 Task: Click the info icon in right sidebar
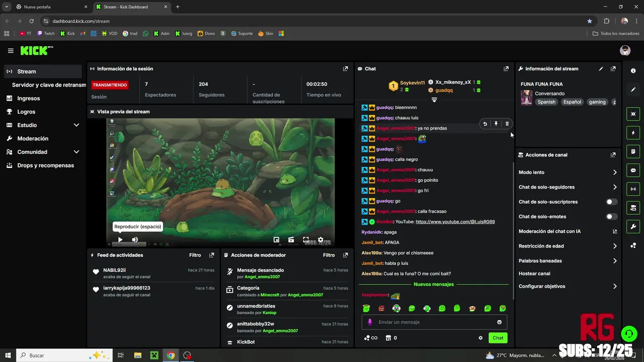click(633, 71)
